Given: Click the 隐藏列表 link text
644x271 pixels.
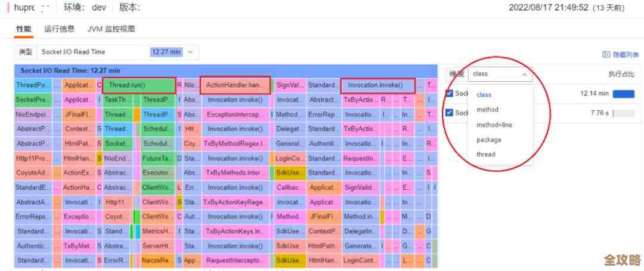Looking at the screenshot, I should [626, 54].
